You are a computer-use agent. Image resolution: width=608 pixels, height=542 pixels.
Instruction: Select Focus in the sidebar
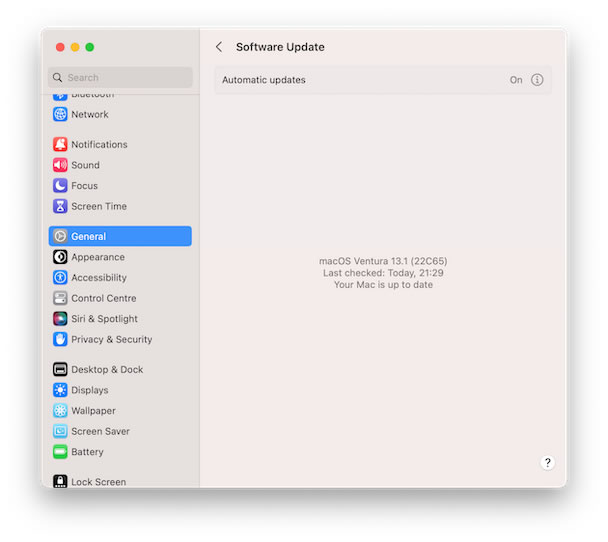120,186
